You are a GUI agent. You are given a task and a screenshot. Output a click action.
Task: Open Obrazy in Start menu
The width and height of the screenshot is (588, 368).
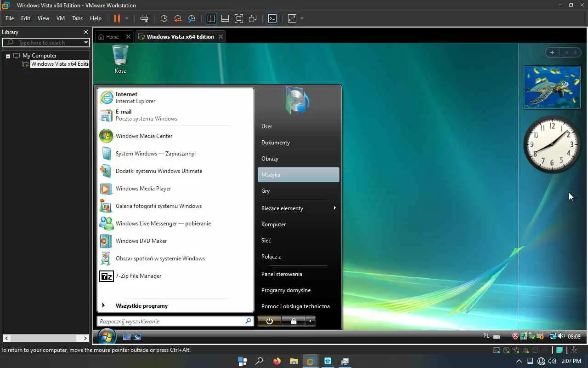tap(299, 159)
